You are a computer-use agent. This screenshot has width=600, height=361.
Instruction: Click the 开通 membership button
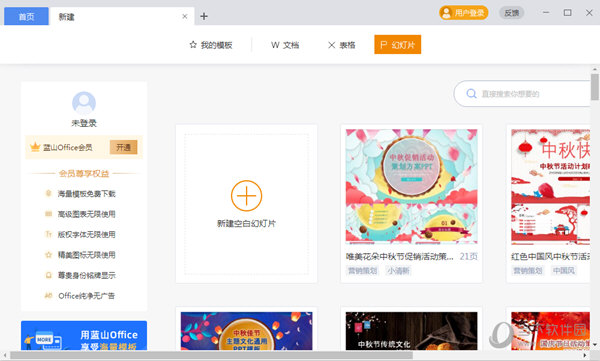pos(123,147)
